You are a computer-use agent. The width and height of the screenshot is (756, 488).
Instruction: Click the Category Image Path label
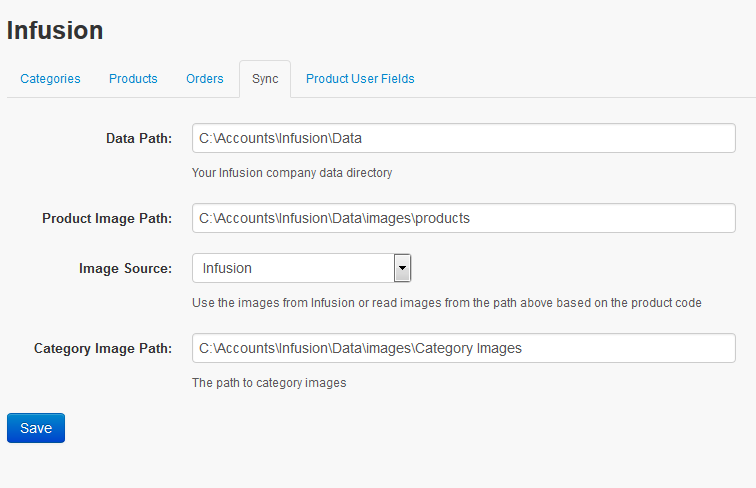click(103, 349)
